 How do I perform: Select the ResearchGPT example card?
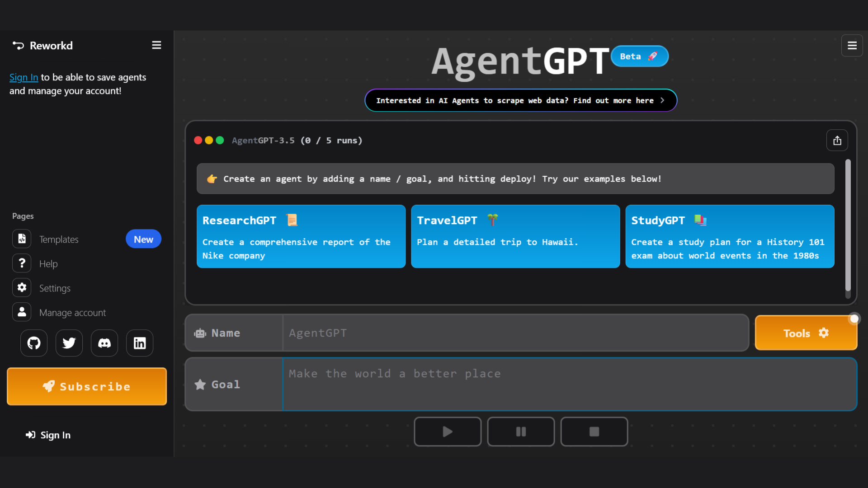(x=301, y=236)
